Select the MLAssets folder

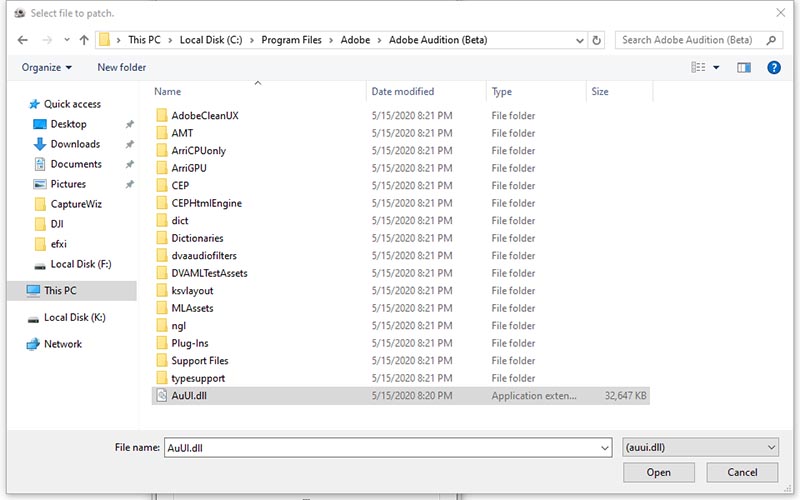pyautogui.click(x=192, y=308)
